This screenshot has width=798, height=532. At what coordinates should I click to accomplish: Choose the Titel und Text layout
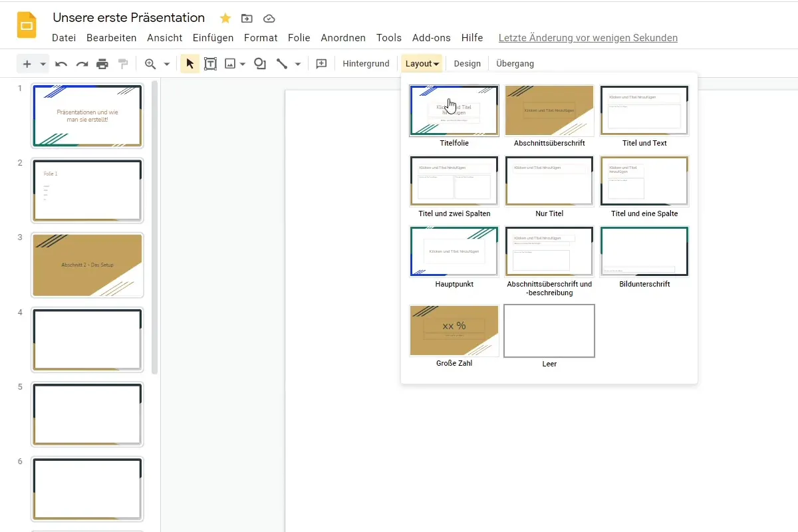click(x=644, y=110)
